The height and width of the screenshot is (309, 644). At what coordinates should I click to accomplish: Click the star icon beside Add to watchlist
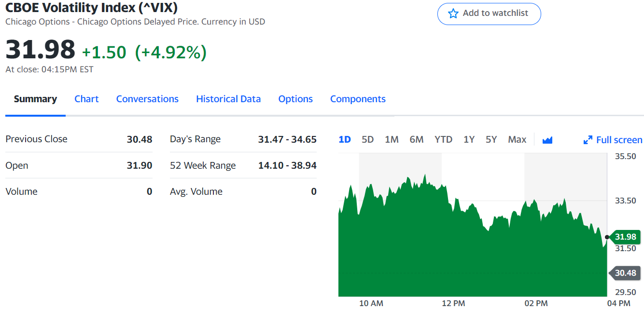[453, 13]
